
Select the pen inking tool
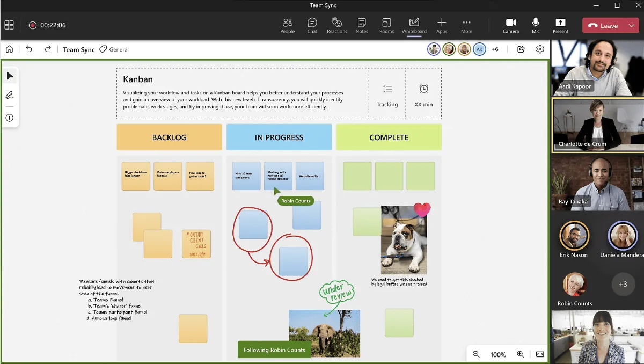point(10,96)
